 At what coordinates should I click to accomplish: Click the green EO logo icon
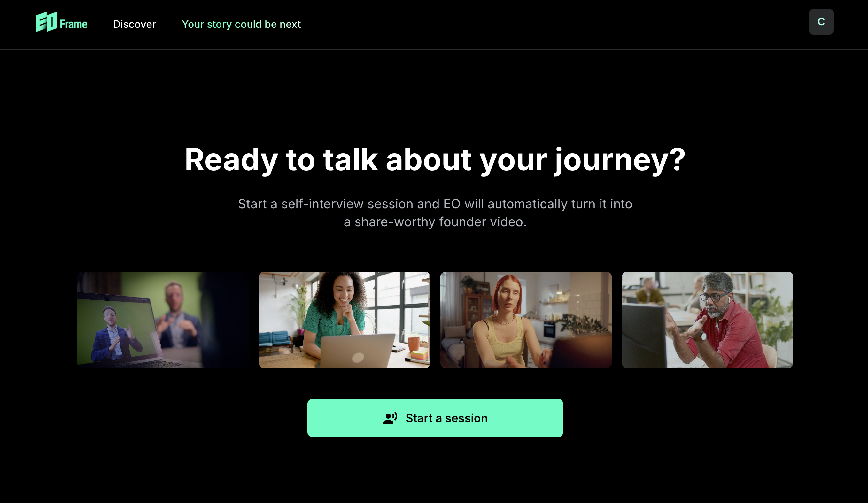[x=47, y=22]
